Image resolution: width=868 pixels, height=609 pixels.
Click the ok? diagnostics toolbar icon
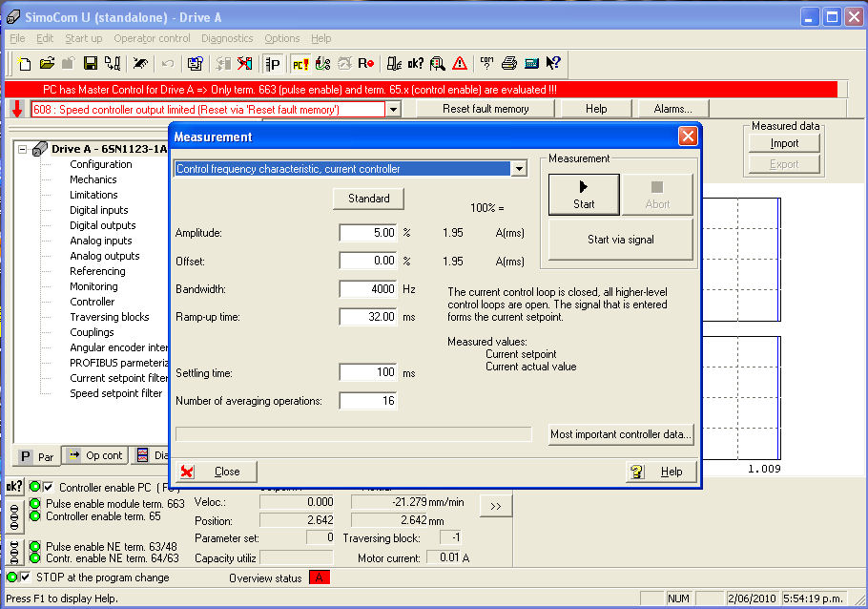point(415,64)
